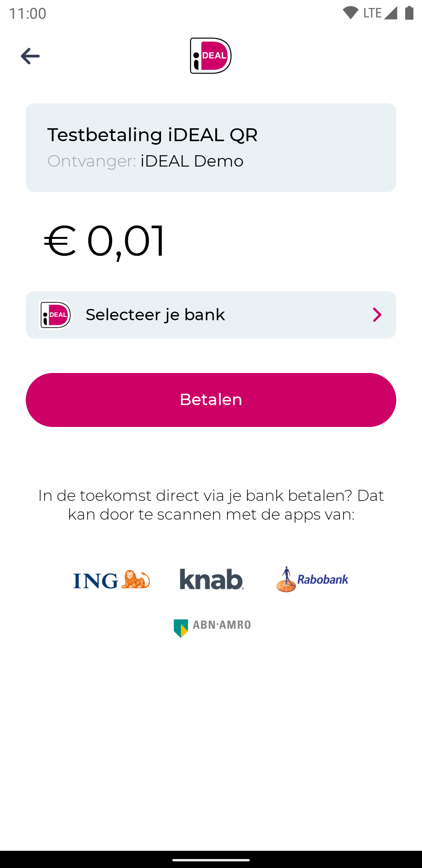
Task: Tap the bottom navigation home handle
Action: pyautogui.click(x=211, y=860)
